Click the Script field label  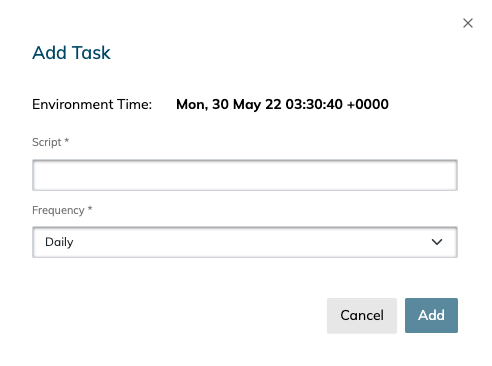click(x=47, y=142)
